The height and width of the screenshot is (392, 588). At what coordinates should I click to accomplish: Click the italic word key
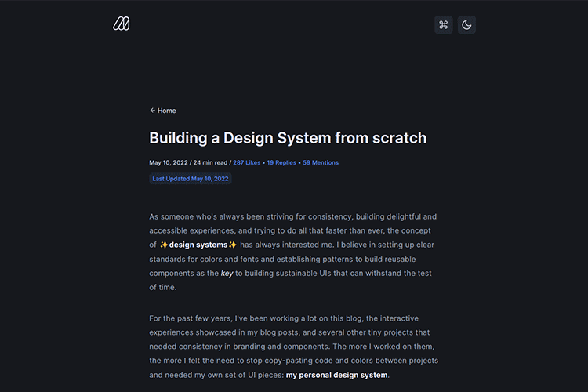[227, 273]
